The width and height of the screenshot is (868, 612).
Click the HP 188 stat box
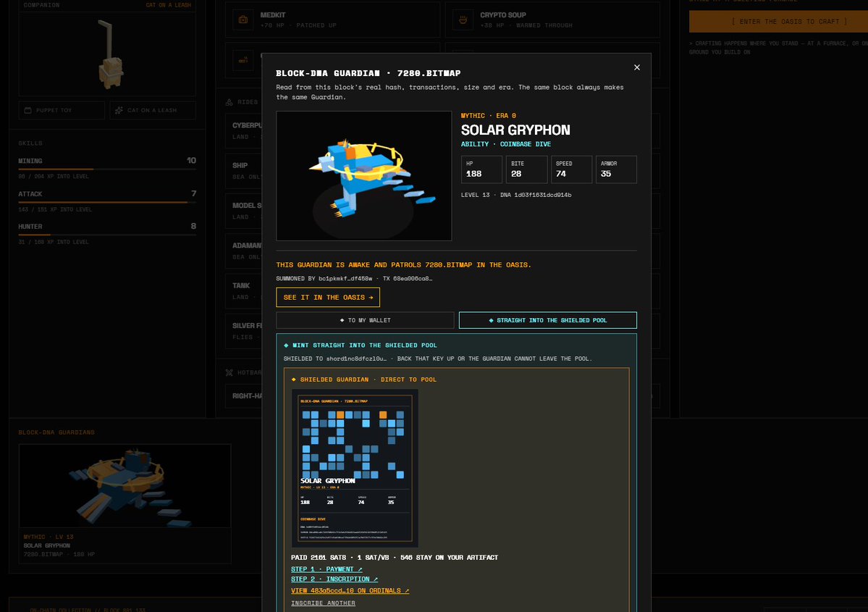[481, 169]
